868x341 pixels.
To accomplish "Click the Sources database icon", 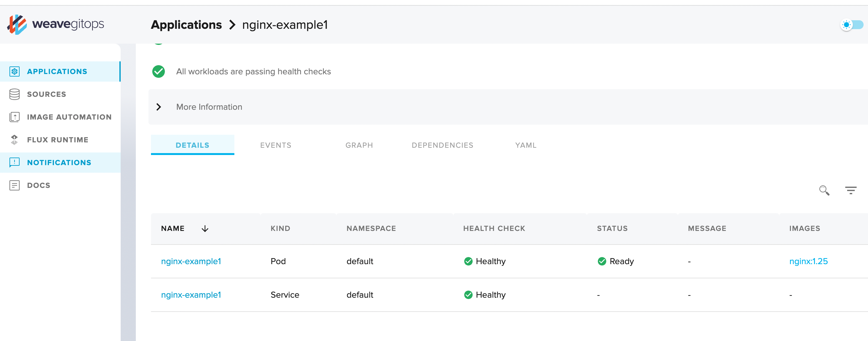I will 15,95.
